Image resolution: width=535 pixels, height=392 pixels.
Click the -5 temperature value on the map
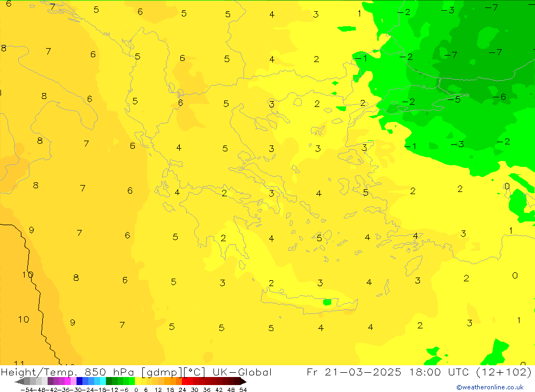tap(454, 99)
